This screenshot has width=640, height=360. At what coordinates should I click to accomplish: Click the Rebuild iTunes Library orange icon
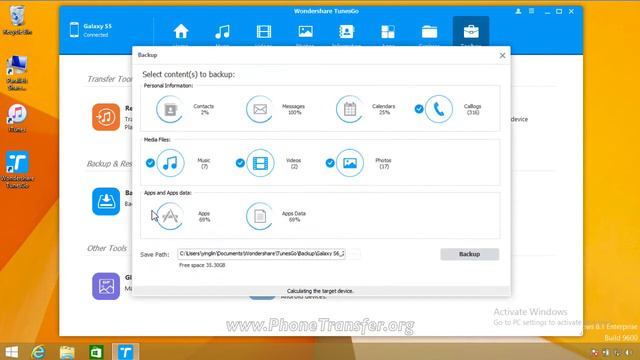pos(106,117)
